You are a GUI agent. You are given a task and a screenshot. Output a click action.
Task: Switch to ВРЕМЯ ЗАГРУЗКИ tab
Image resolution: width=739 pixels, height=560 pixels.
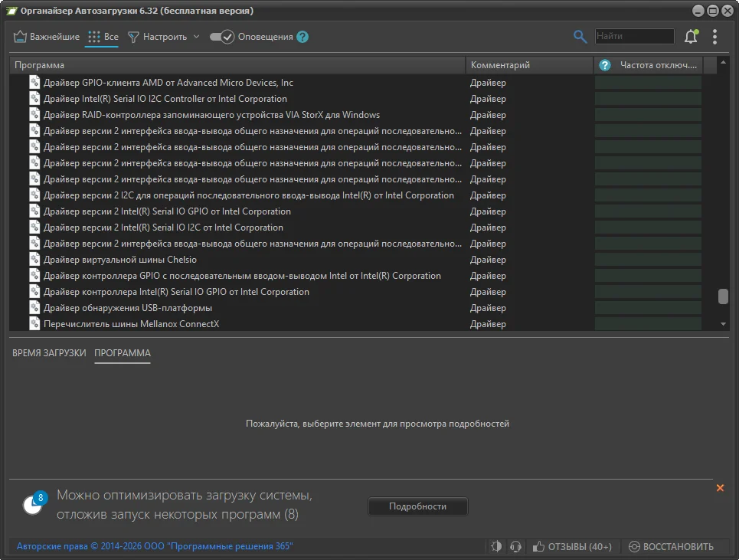(49, 353)
